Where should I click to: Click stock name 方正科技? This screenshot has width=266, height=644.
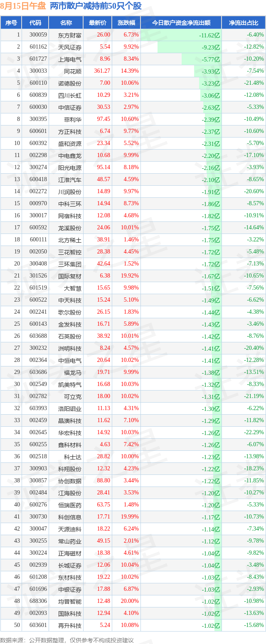(70, 131)
